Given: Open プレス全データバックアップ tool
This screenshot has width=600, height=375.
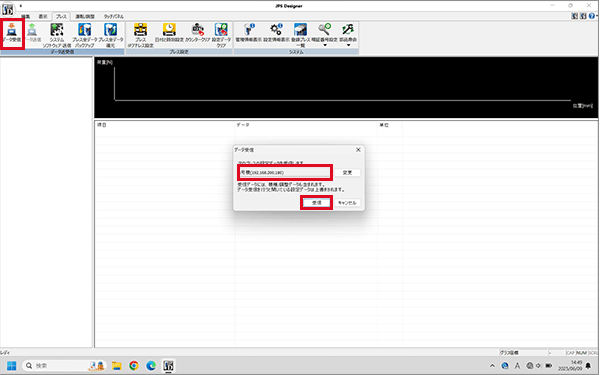Looking at the screenshot, I should pos(85,35).
